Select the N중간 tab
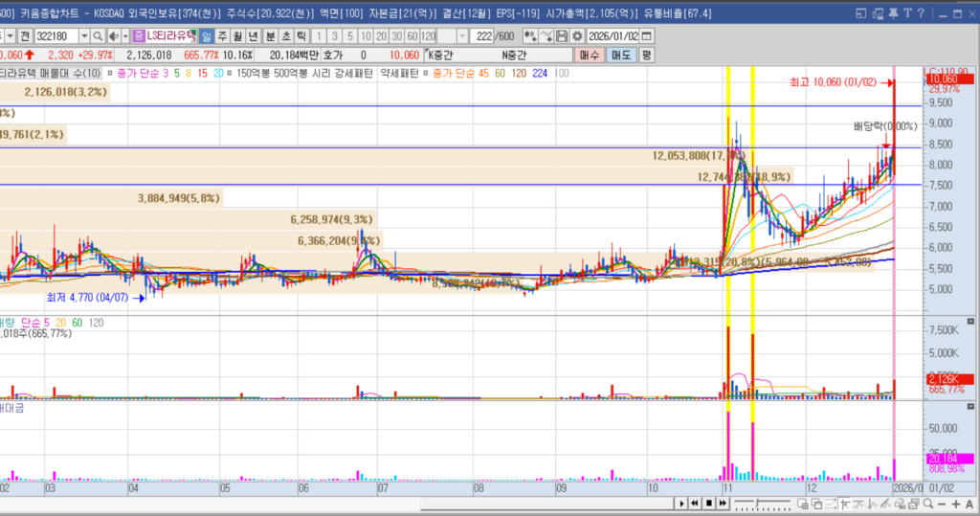 pyautogui.click(x=515, y=56)
